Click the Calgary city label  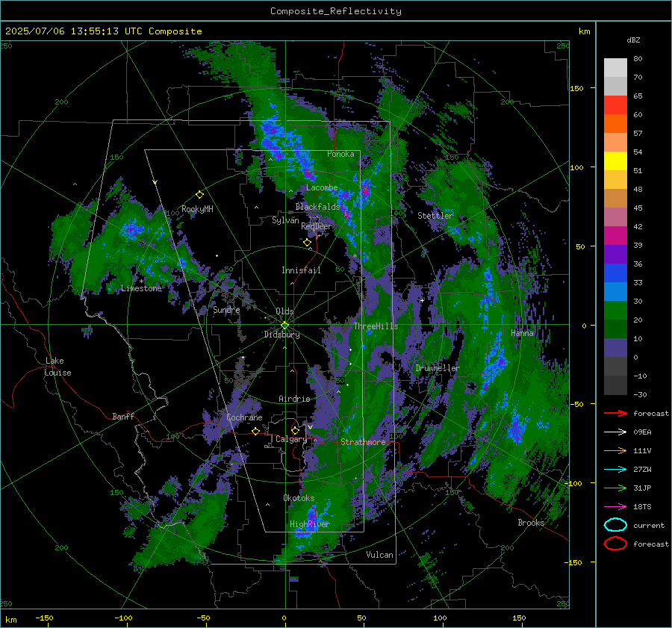point(291,439)
